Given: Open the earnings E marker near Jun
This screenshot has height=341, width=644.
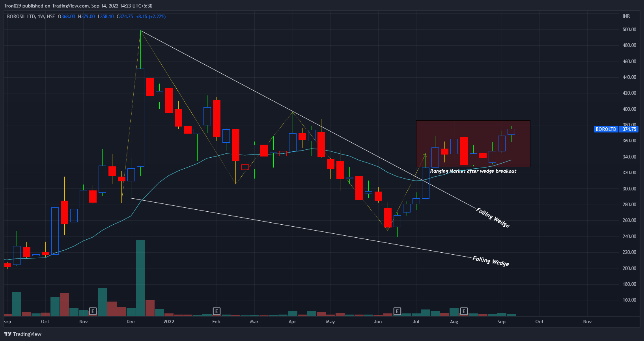Looking at the screenshot, I should [x=397, y=311].
